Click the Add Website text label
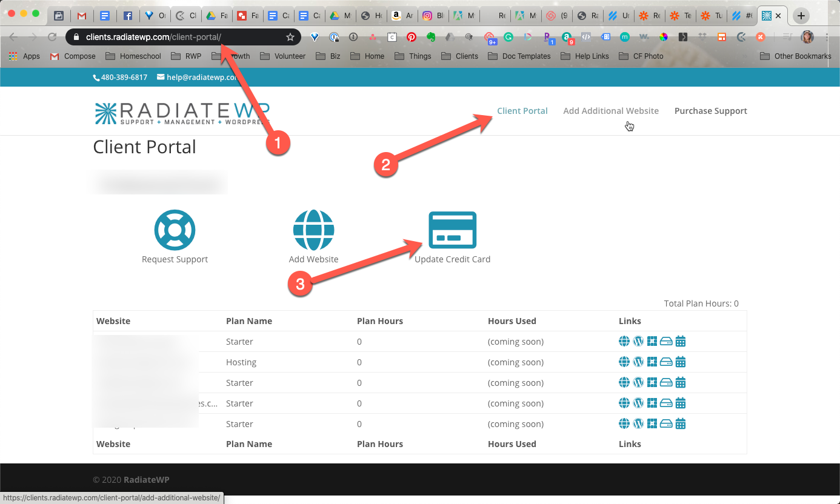This screenshot has height=504, width=840. [x=313, y=259]
